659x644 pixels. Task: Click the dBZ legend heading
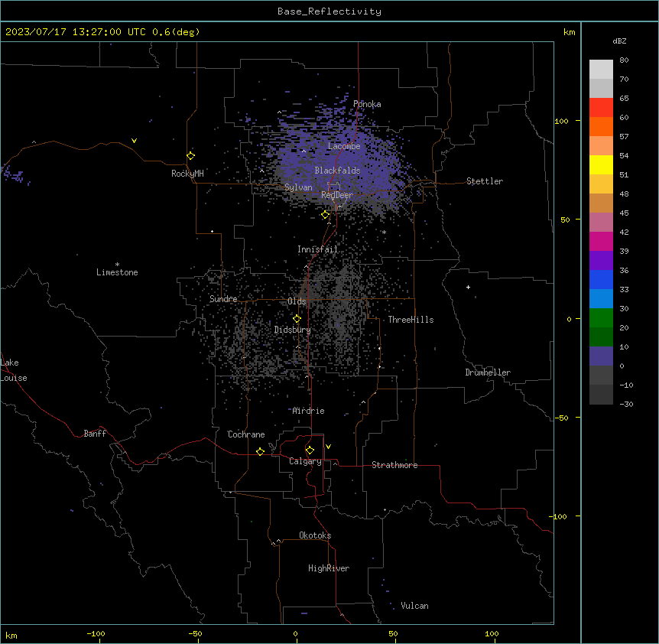click(619, 41)
